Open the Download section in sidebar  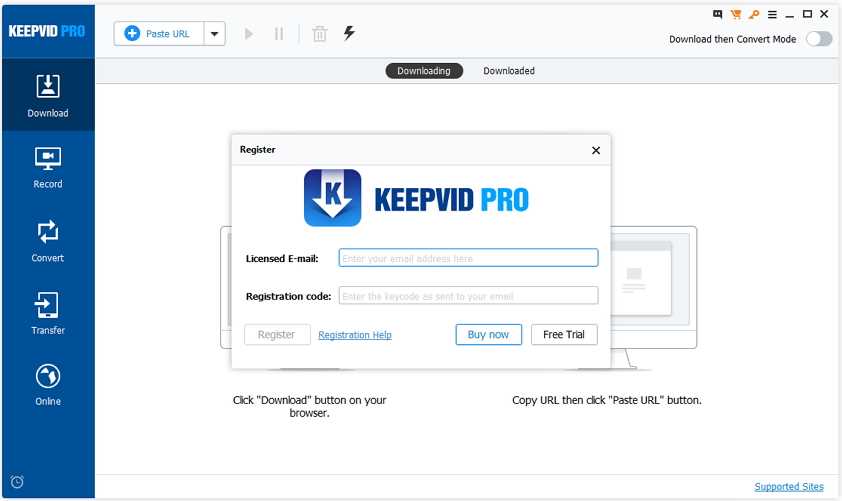pos(48,95)
